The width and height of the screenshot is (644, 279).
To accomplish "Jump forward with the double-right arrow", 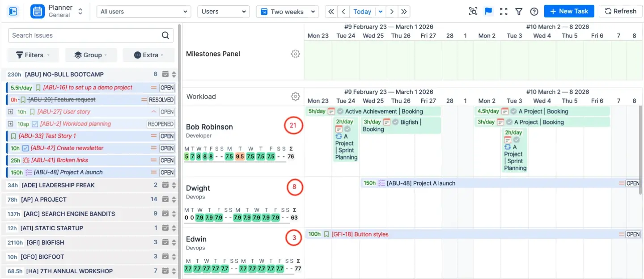I will [404, 12].
